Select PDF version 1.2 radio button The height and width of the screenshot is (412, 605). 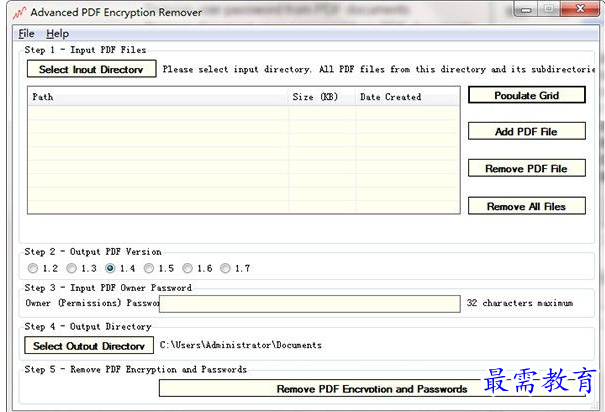coord(33,268)
